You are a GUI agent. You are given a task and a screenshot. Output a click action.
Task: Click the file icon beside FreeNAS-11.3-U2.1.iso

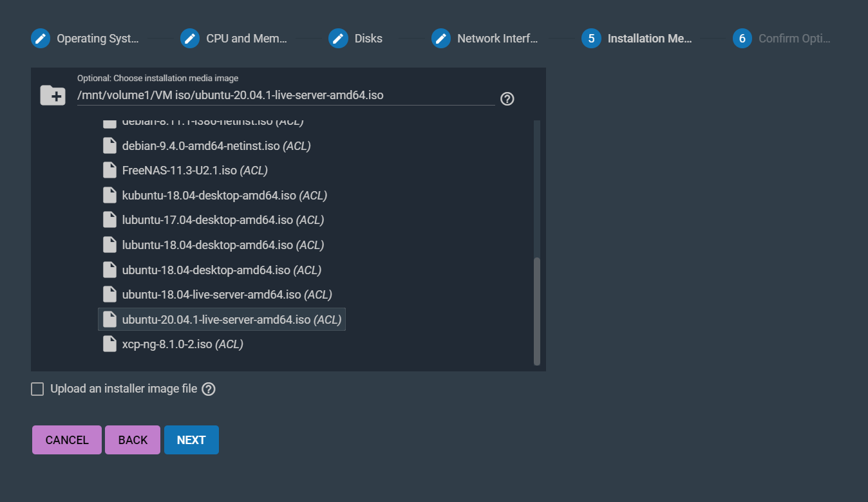(x=109, y=170)
